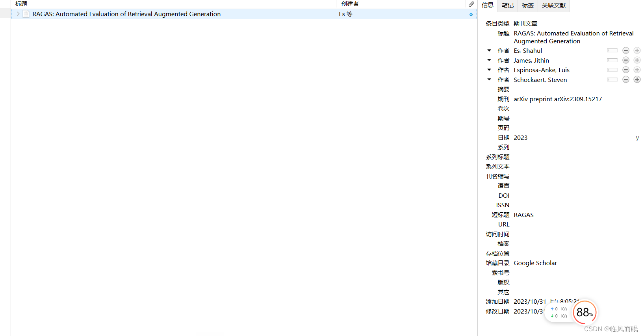Toggle name field mode for Espinosa-Anke, Luis
Image resolution: width=644 pixels, height=336 pixels.
coord(612,70)
